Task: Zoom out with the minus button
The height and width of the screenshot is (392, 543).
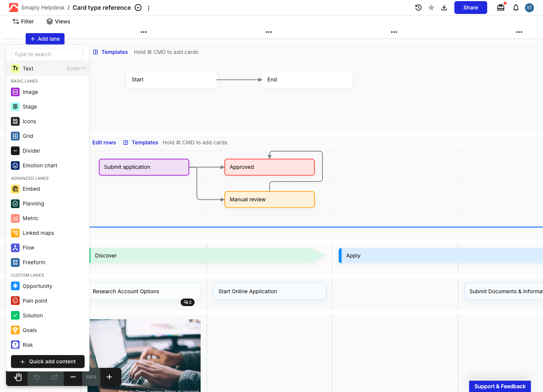Action: (73, 377)
